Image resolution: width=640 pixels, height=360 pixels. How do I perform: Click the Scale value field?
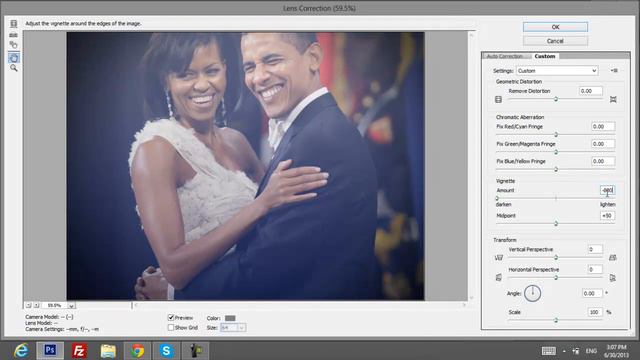(595, 312)
